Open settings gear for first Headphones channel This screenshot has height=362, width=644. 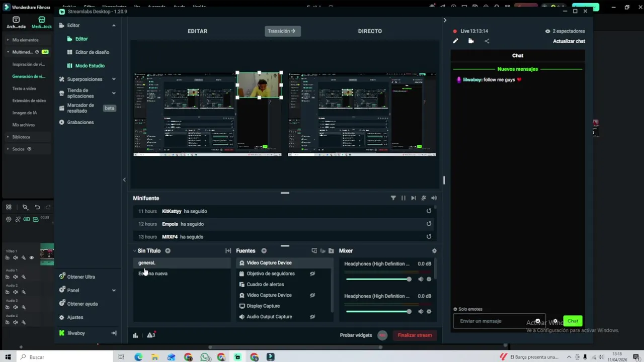click(x=429, y=279)
